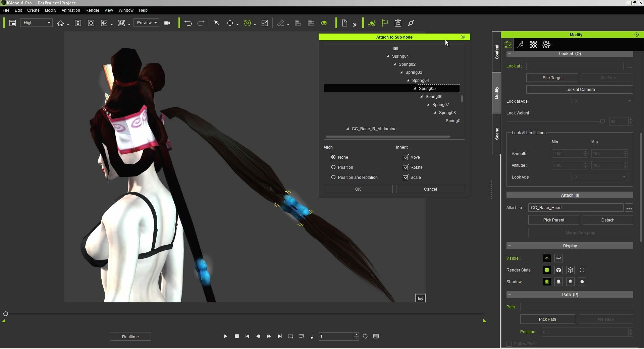Image resolution: width=644 pixels, height=349 pixels.
Task: Activate the green Rotate tool
Action: tap(248, 23)
